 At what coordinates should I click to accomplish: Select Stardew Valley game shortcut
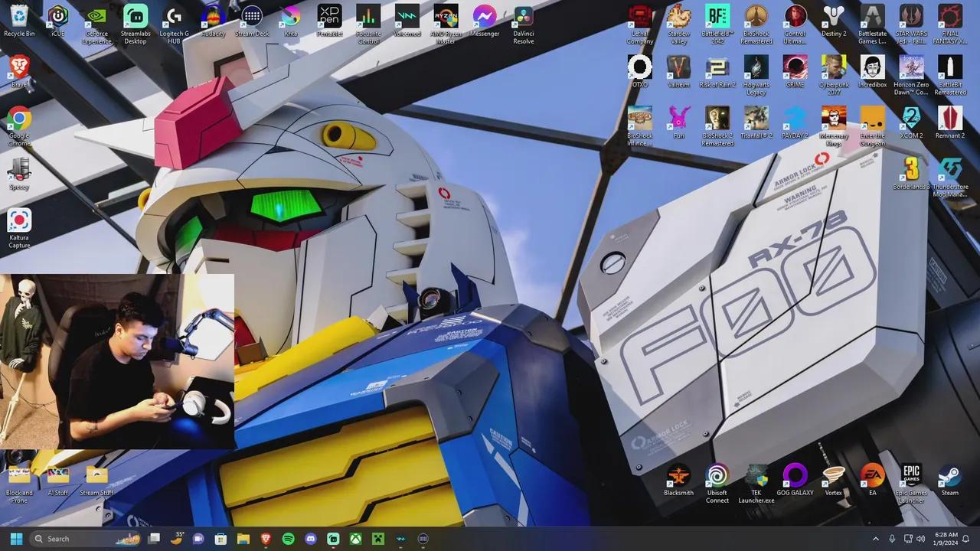pos(678,24)
